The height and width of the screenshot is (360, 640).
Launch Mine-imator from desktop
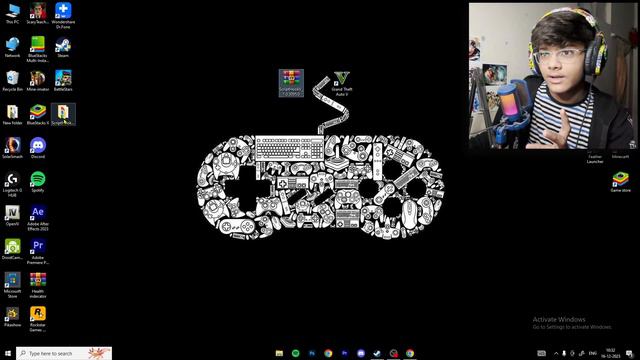[38, 81]
